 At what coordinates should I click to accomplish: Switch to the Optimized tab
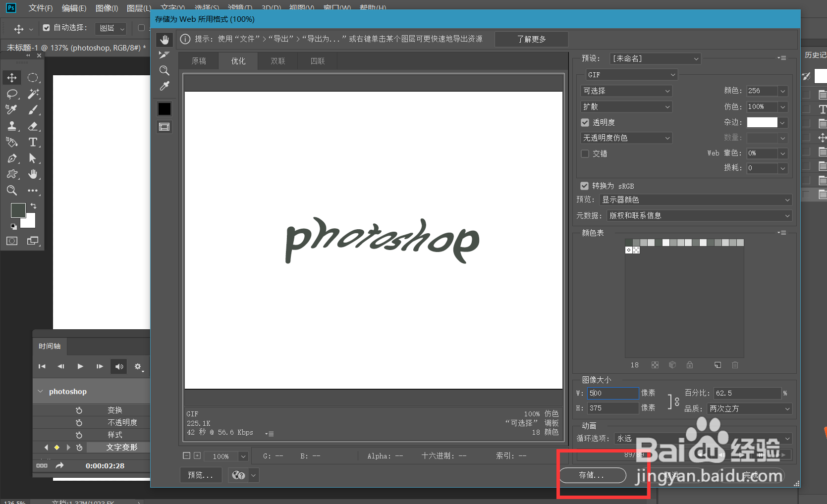click(x=238, y=61)
